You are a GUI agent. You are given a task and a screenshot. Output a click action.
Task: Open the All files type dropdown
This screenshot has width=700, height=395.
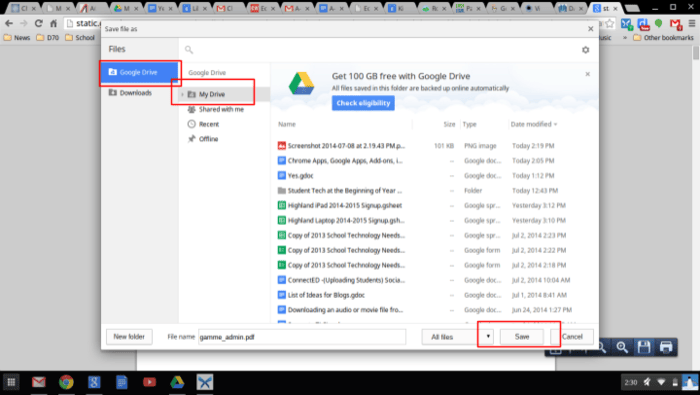(x=458, y=337)
